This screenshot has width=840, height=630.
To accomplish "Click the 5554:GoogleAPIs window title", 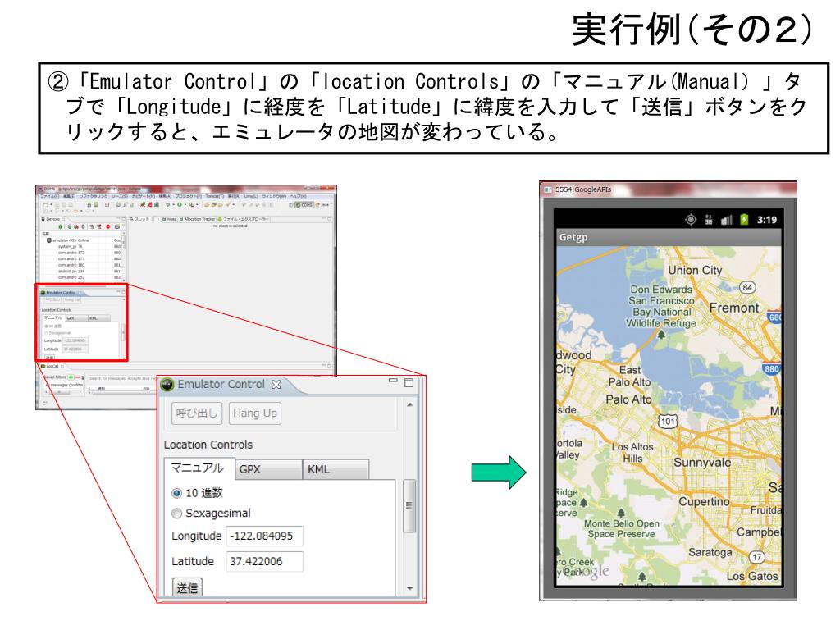I will click(x=583, y=189).
